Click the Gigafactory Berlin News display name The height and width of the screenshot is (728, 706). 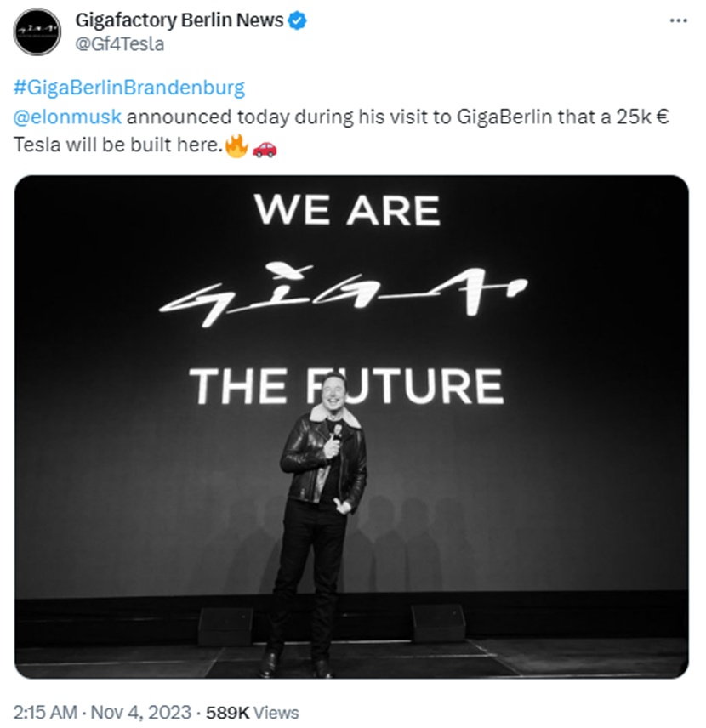pyautogui.click(x=179, y=20)
